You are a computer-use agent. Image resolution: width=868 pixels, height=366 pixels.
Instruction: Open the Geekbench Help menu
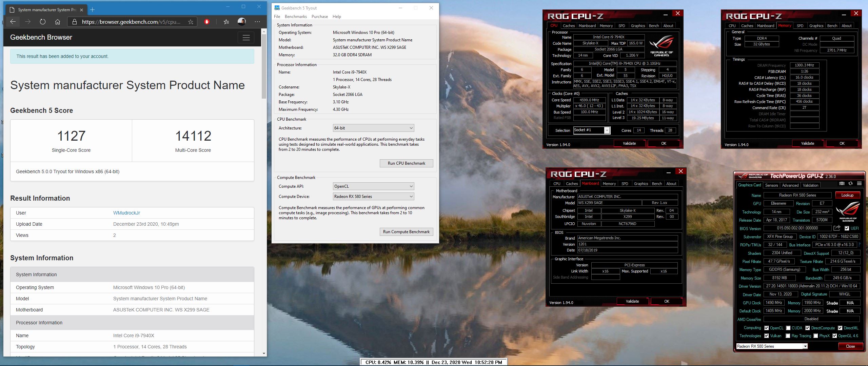(x=337, y=17)
